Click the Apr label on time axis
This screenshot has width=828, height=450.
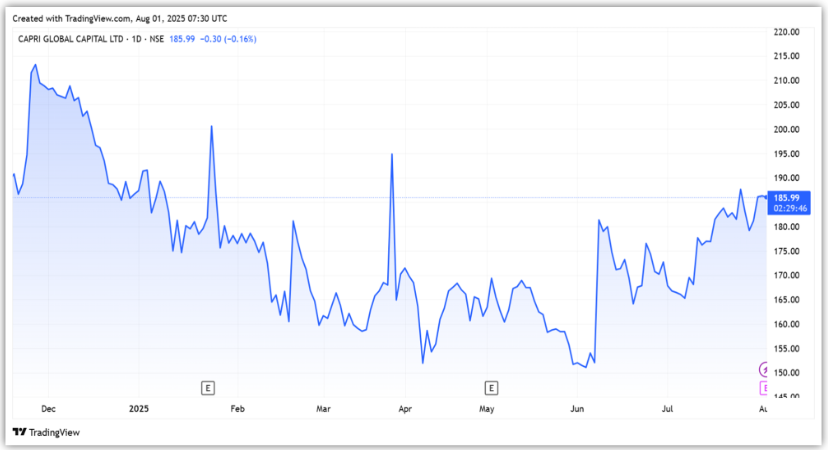[x=405, y=409]
